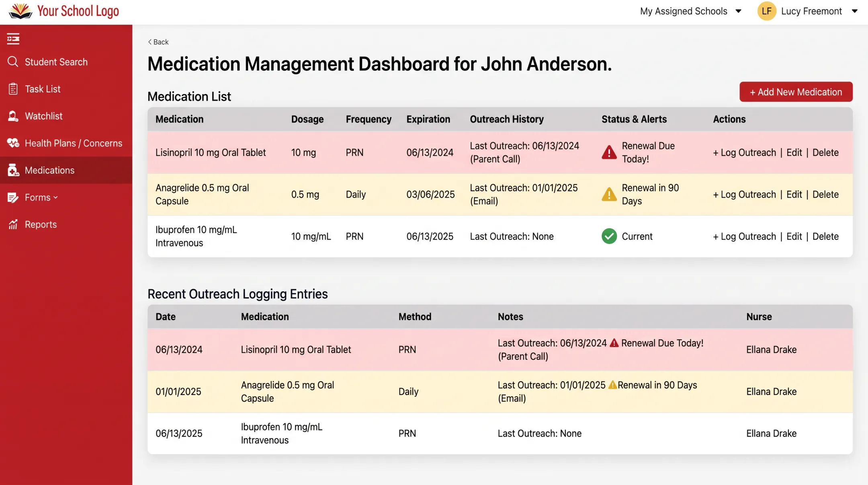Click the Watchlist sidebar icon
This screenshot has width=868, height=485.
coord(13,116)
